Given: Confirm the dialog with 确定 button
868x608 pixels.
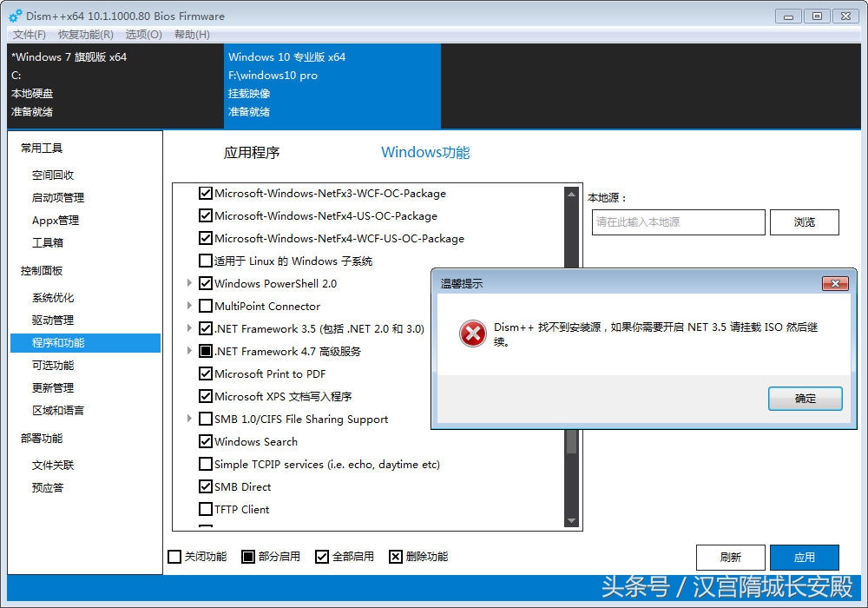Looking at the screenshot, I should click(805, 399).
